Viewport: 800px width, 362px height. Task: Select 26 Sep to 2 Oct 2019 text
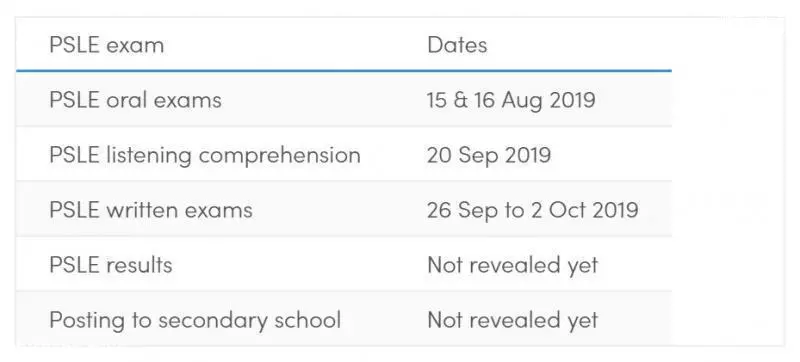coord(533,210)
